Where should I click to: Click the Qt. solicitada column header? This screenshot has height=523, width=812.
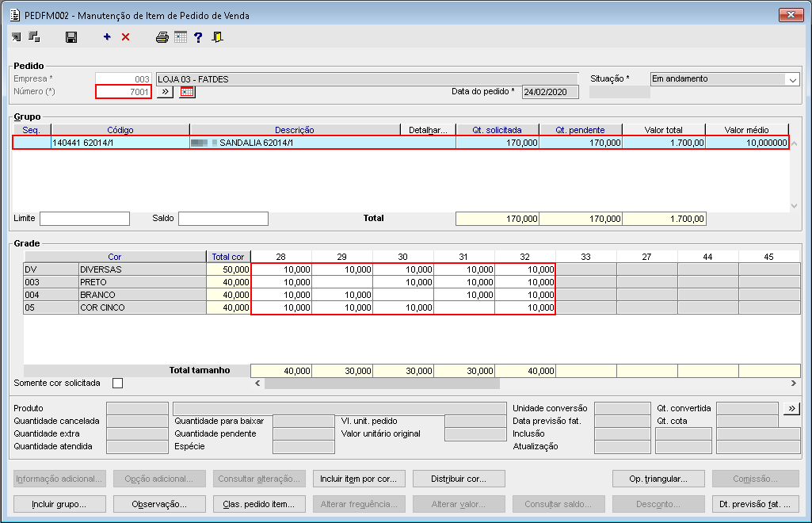(497, 130)
